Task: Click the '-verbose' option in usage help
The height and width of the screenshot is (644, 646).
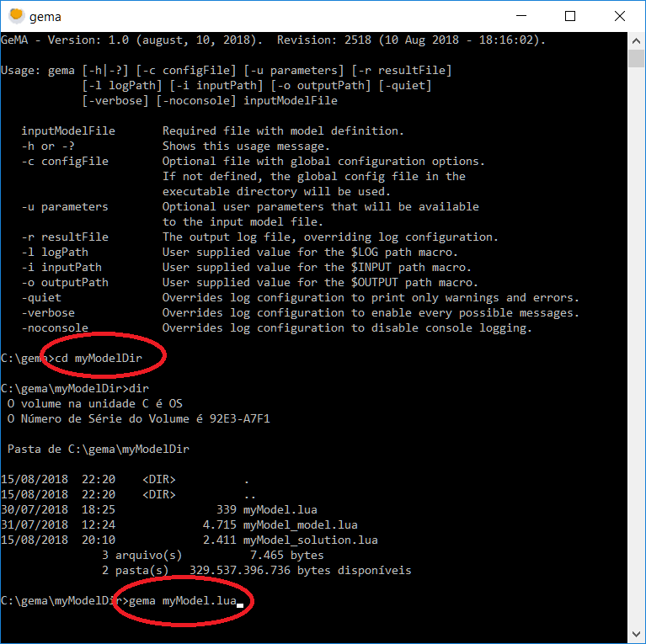Action: pos(48,313)
